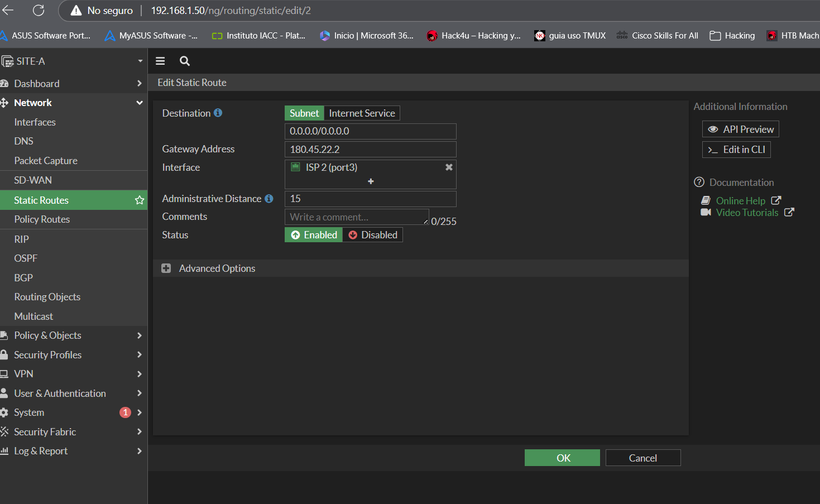The height and width of the screenshot is (504, 820).
Task: Reload the page with browser refresh icon
Action: pos(39,11)
